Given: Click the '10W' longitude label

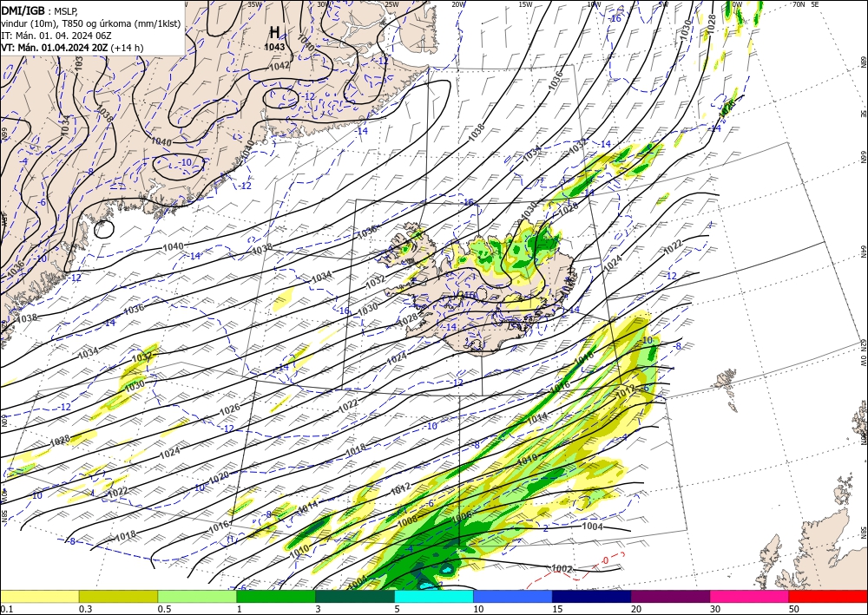Looking at the screenshot, I should click(x=594, y=3).
